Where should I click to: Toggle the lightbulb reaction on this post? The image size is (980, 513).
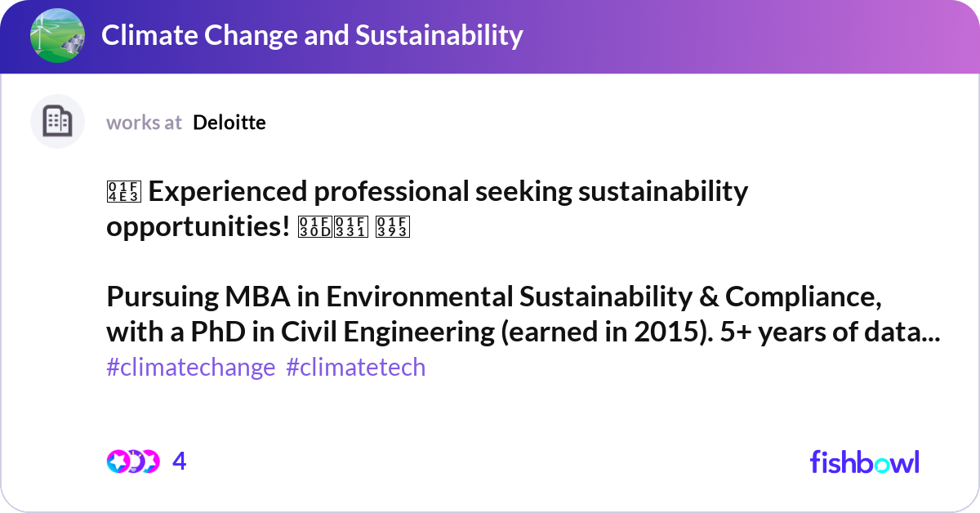click(135, 461)
